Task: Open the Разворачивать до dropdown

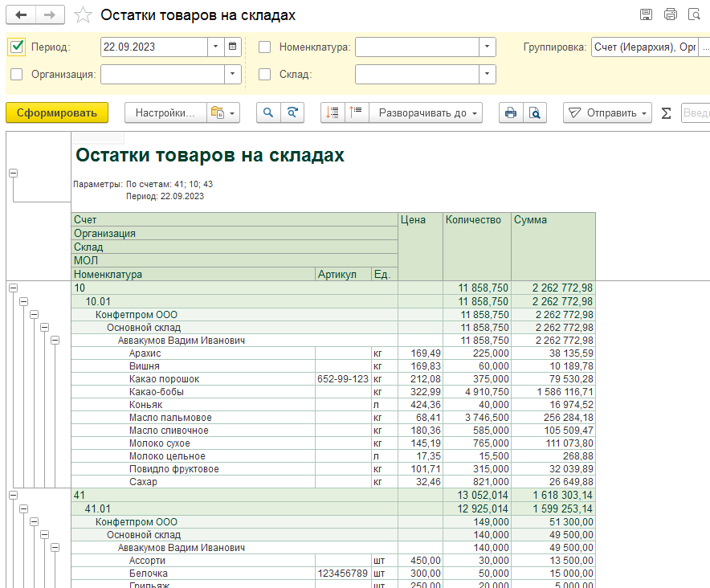Action: point(426,112)
